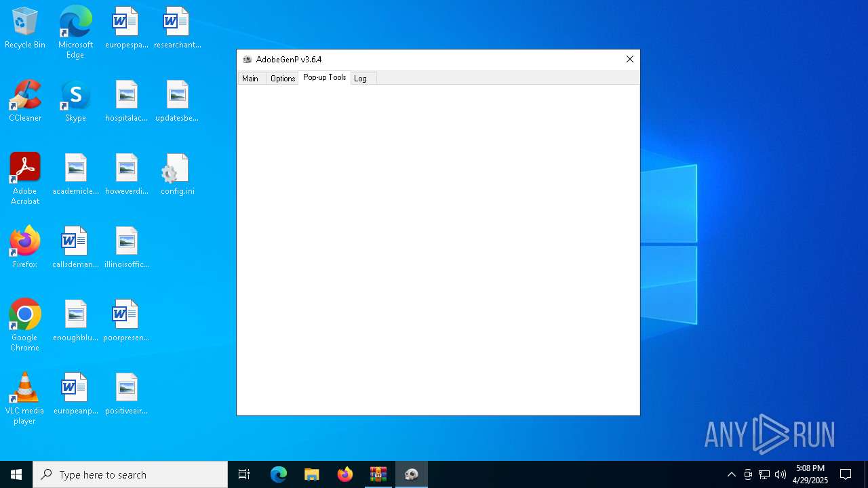Viewport: 868px width, 488px height.
Task: Open Task View from the taskbar
Action: [244, 474]
